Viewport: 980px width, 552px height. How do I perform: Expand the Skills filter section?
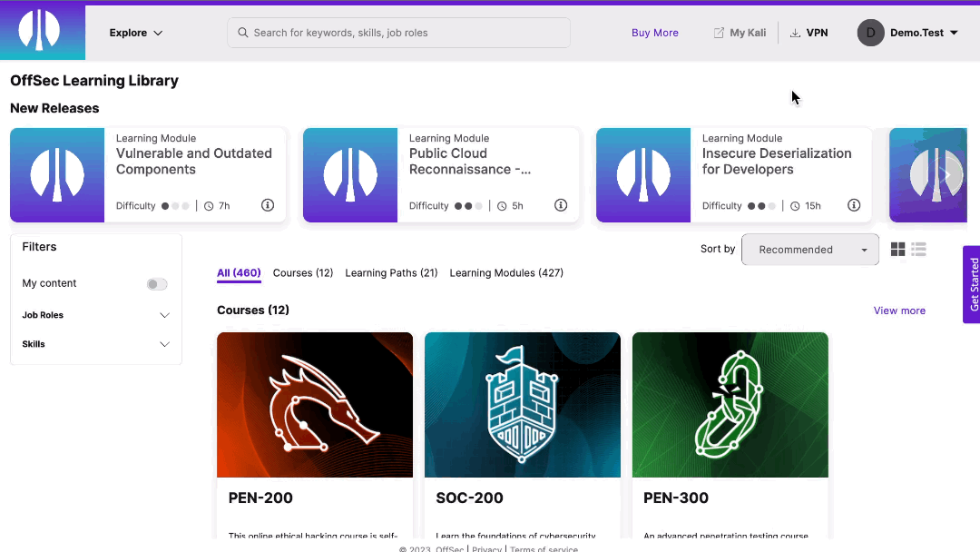(164, 344)
